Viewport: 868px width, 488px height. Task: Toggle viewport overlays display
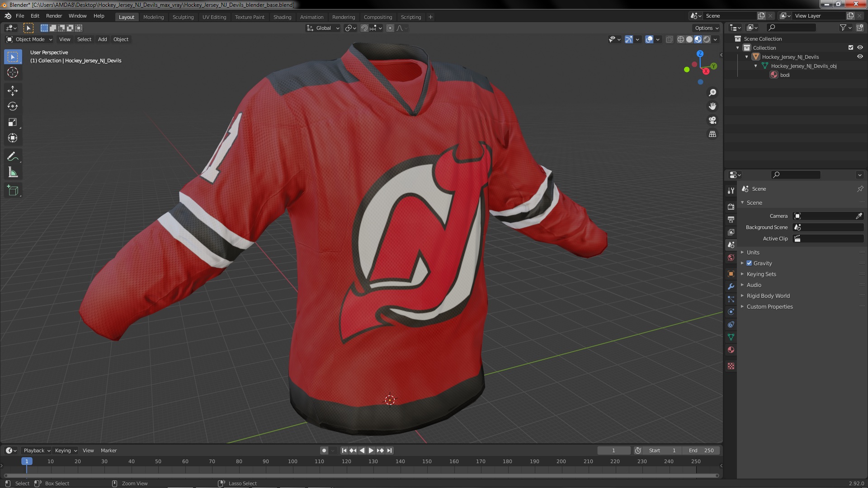[x=649, y=39]
